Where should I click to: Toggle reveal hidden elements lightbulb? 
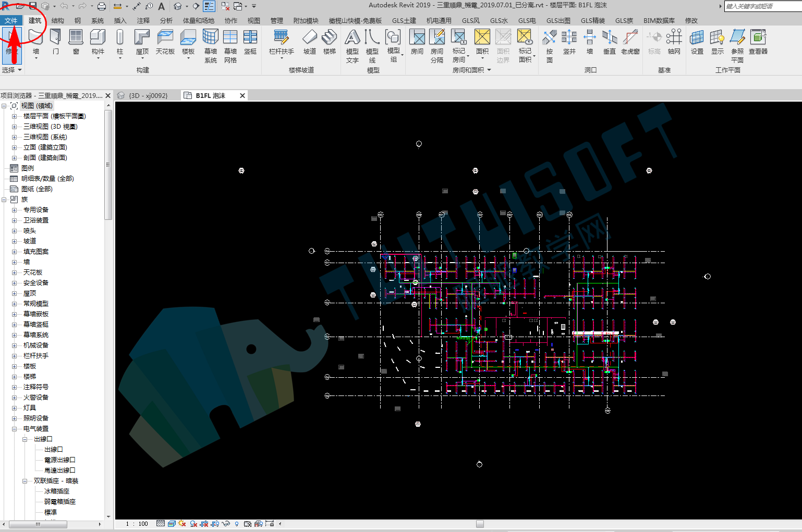point(237,524)
